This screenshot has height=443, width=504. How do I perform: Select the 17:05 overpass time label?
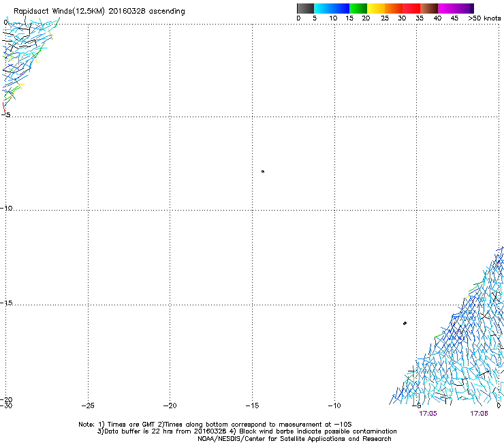coord(428,414)
